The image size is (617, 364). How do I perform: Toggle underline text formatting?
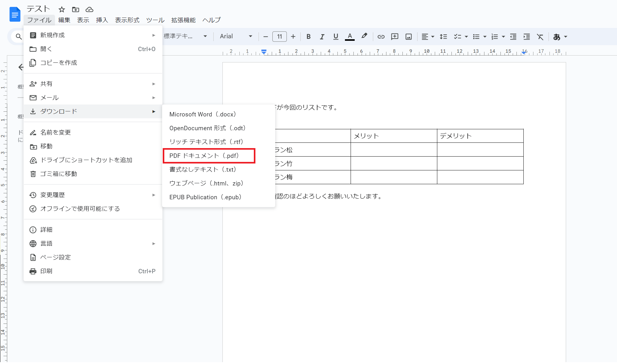point(336,37)
